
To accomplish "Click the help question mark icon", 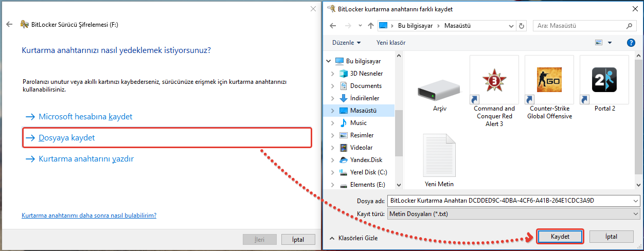I will (x=631, y=43).
